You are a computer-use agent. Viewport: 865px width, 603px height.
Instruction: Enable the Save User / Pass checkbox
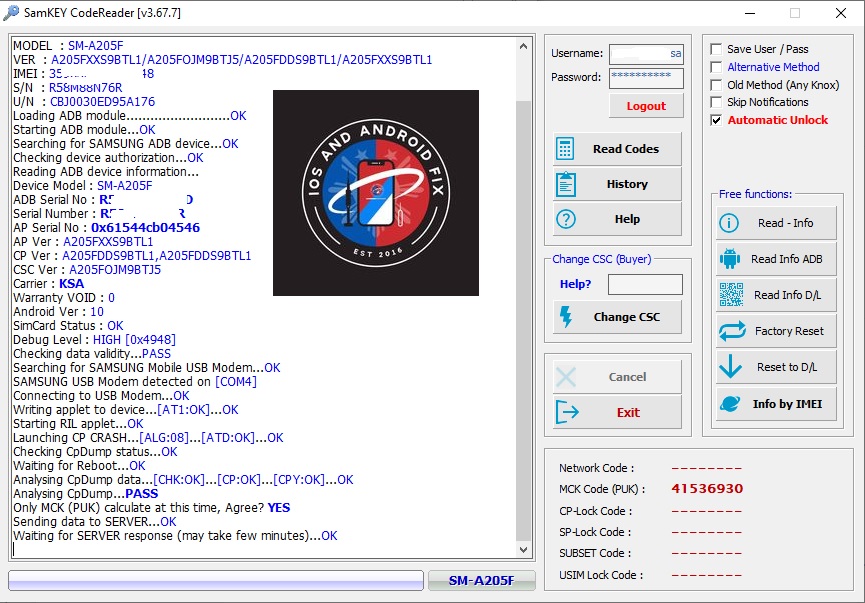[716, 49]
